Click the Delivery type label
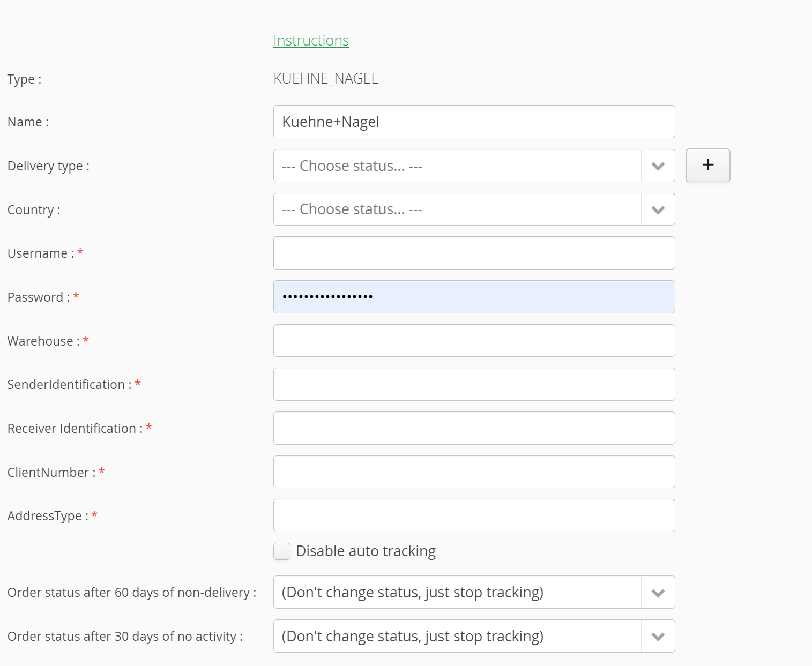 pos(48,166)
